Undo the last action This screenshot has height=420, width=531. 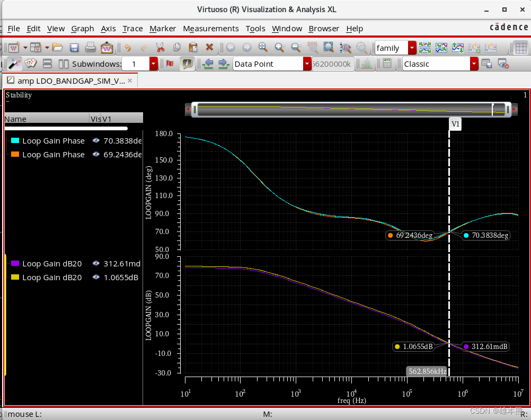click(128, 48)
